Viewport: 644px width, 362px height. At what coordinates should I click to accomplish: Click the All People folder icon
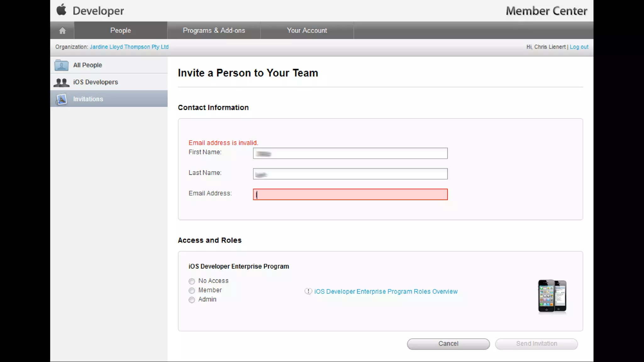[61, 65]
